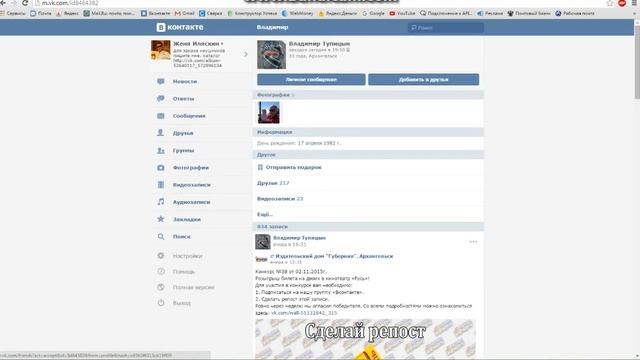The height and width of the screenshot is (360, 640).
Task: Open the Gmail bookmark
Action: 184,13
